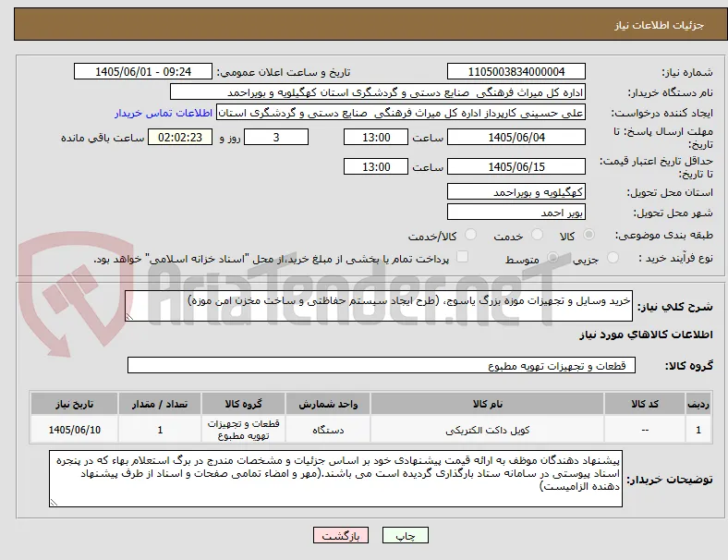This screenshot has height=560, width=728.
Task: Open the اطلاعات تماس خریدار link
Action: point(164,113)
